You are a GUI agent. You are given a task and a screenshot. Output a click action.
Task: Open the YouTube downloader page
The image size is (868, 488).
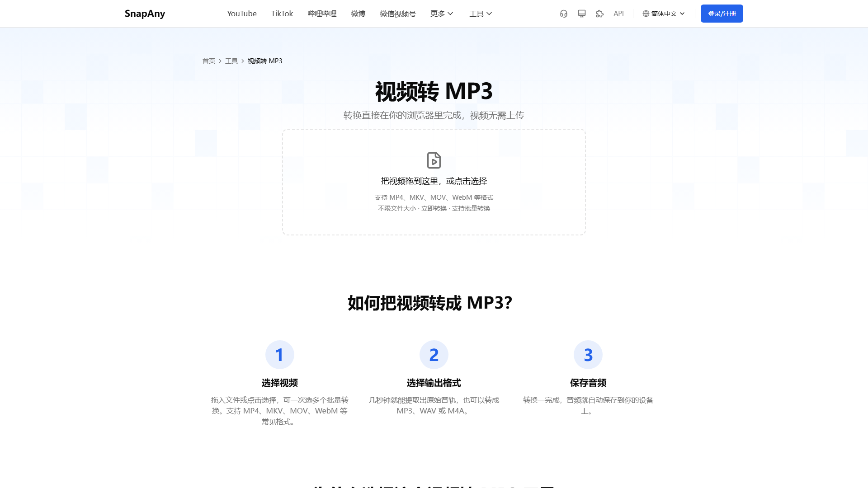coord(242,14)
